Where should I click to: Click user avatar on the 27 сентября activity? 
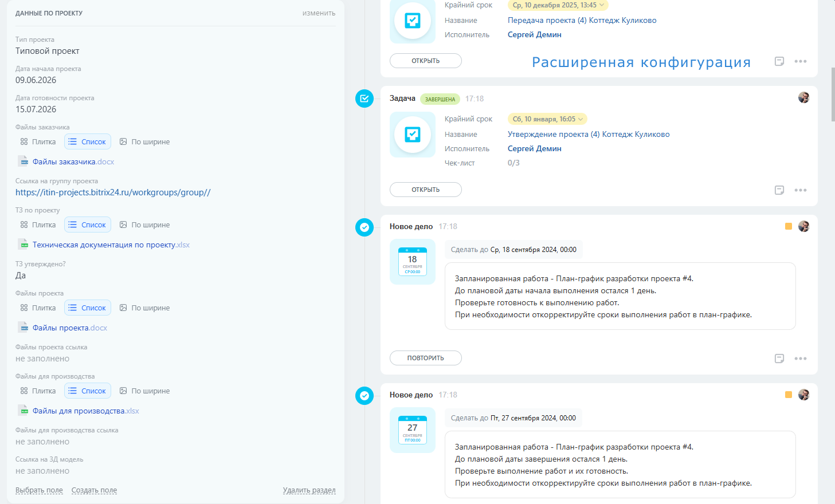(x=804, y=395)
